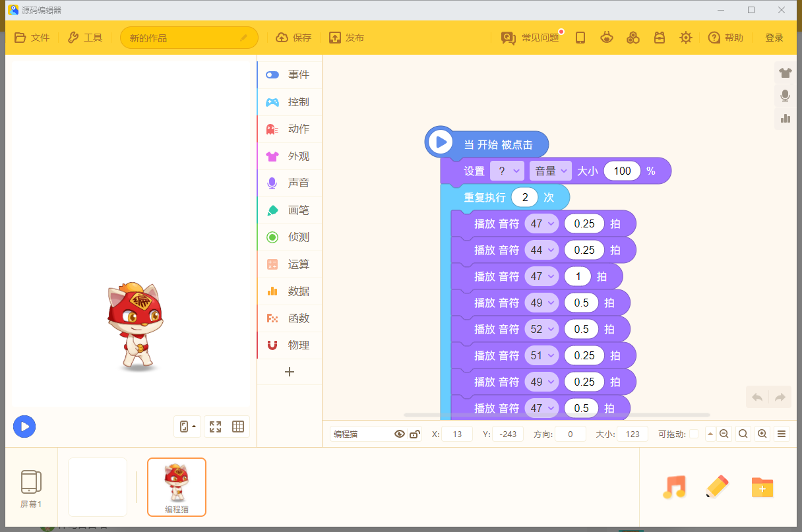This screenshot has width=802, height=532.
Task: Zoom in the workspace
Action: [x=762, y=434]
